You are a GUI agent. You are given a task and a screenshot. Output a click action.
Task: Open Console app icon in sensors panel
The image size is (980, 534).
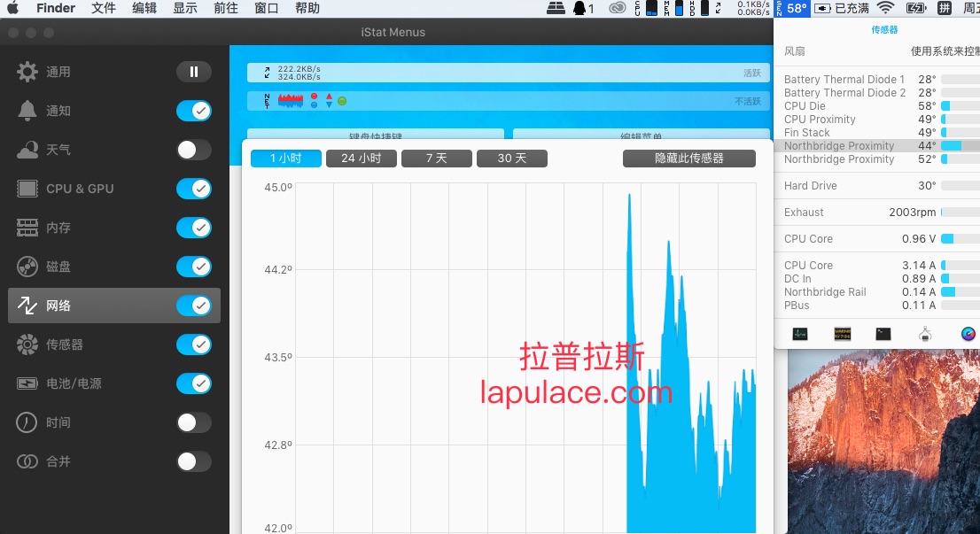pyautogui.click(x=842, y=334)
